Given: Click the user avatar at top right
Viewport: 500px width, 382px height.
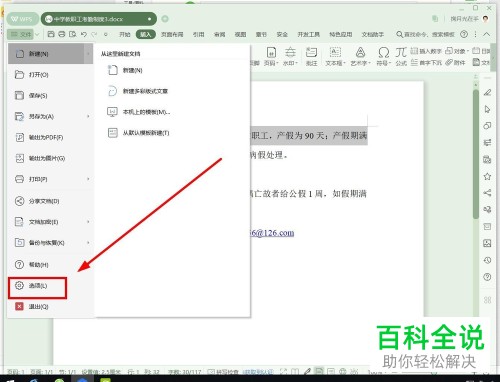Looking at the screenshot, I should [486, 19].
